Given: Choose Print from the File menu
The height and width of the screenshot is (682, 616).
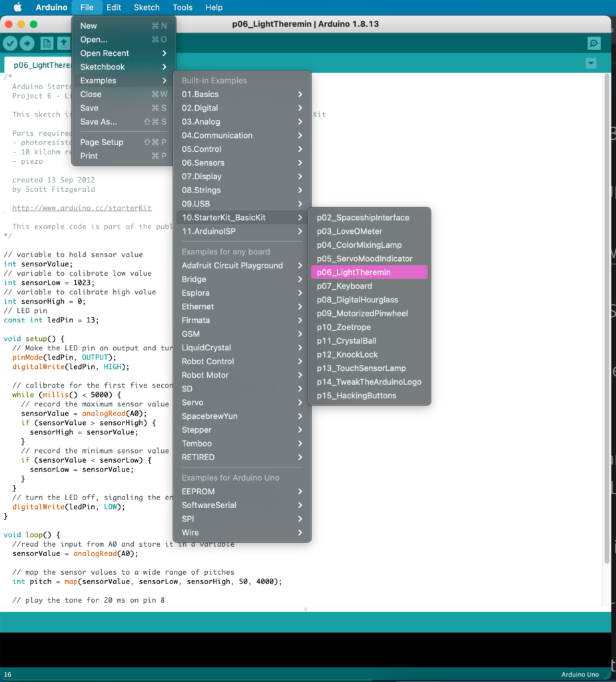Looking at the screenshot, I should coord(124,156).
